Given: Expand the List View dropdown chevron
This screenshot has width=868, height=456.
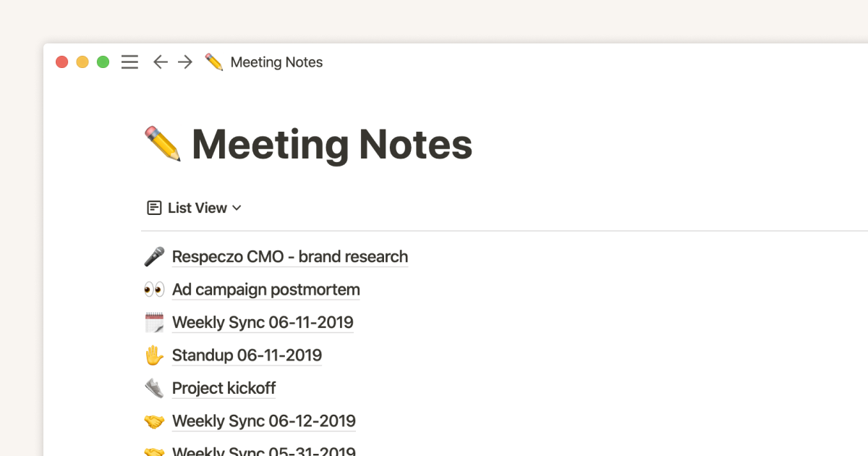Looking at the screenshot, I should 237,208.
